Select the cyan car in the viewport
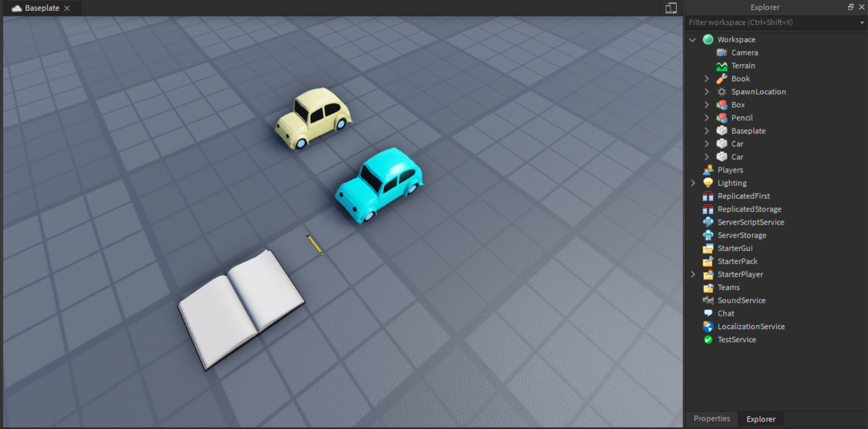This screenshot has width=868, height=429. tap(379, 185)
